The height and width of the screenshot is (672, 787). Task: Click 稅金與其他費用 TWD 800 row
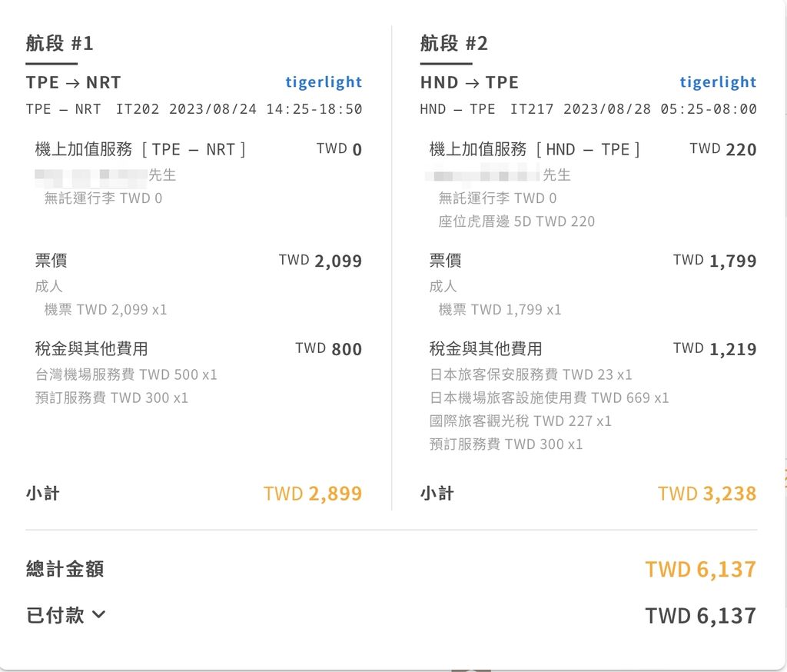[198, 348]
